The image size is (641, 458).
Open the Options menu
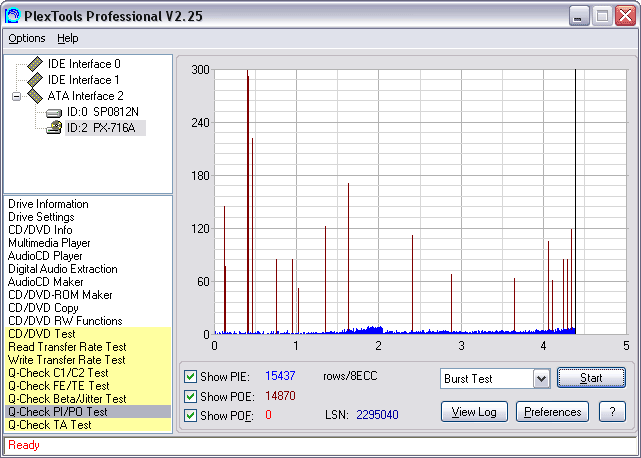tap(27, 38)
